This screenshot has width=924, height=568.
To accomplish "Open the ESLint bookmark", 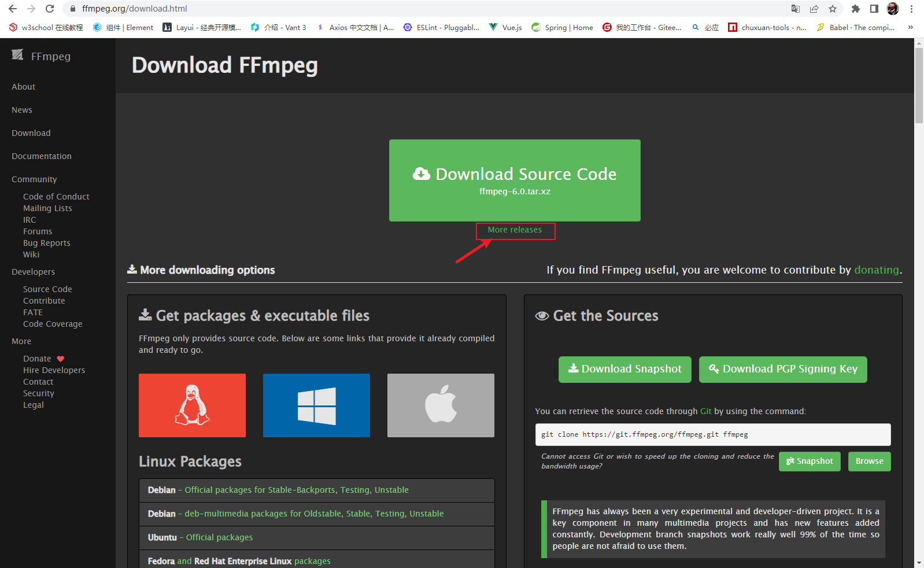I will (442, 27).
